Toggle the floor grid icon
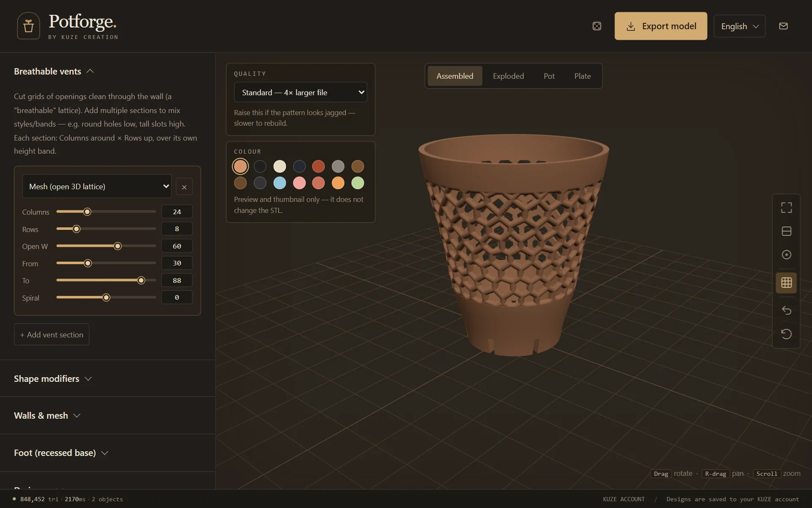The height and width of the screenshot is (508, 812). point(786,283)
